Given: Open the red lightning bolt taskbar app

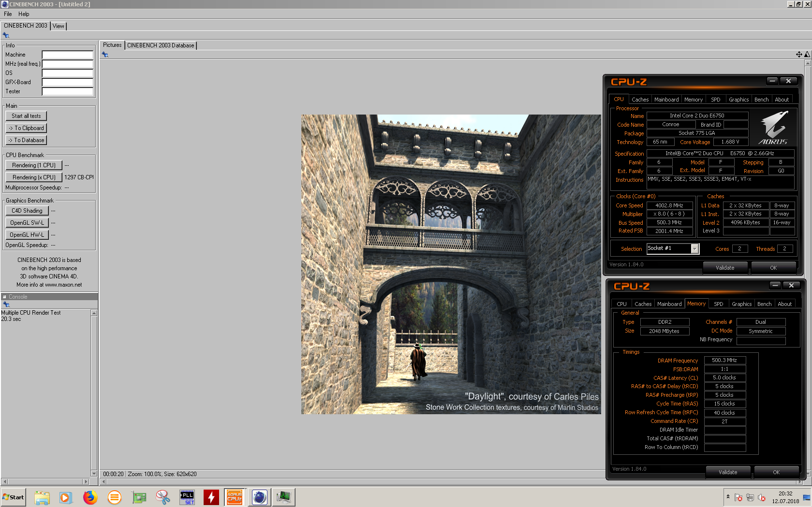Looking at the screenshot, I should pyautogui.click(x=211, y=497).
